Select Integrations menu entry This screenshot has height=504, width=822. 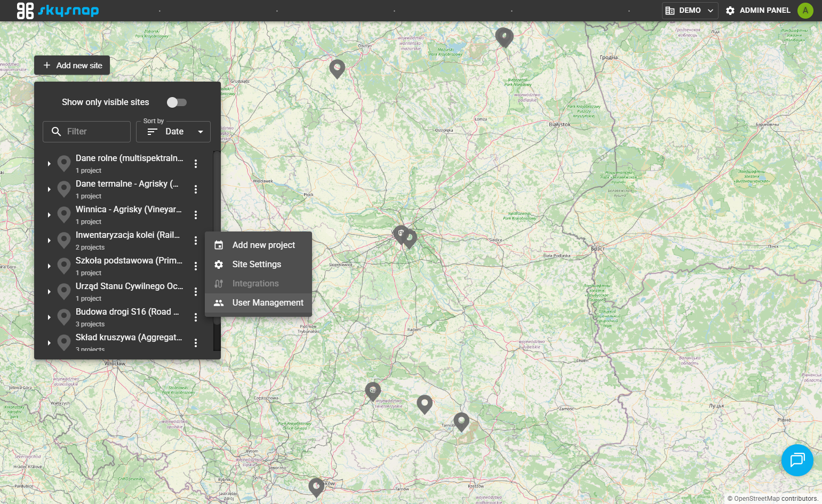tap(258, 284)
